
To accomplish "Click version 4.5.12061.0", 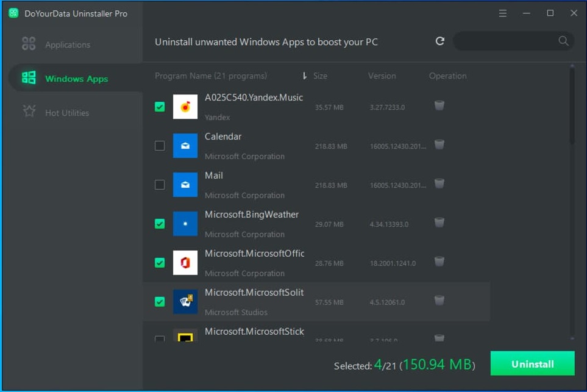I will point(387,302).
